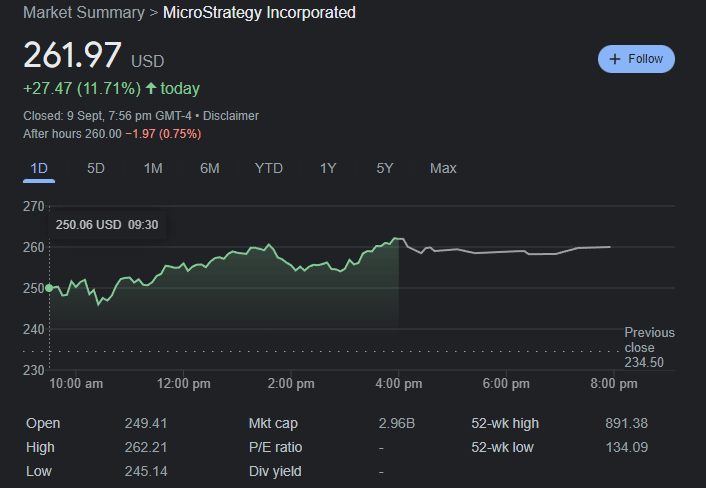706x488 pixels.
Task: Click the green up arrow next to today
Action: click(151, 88)
